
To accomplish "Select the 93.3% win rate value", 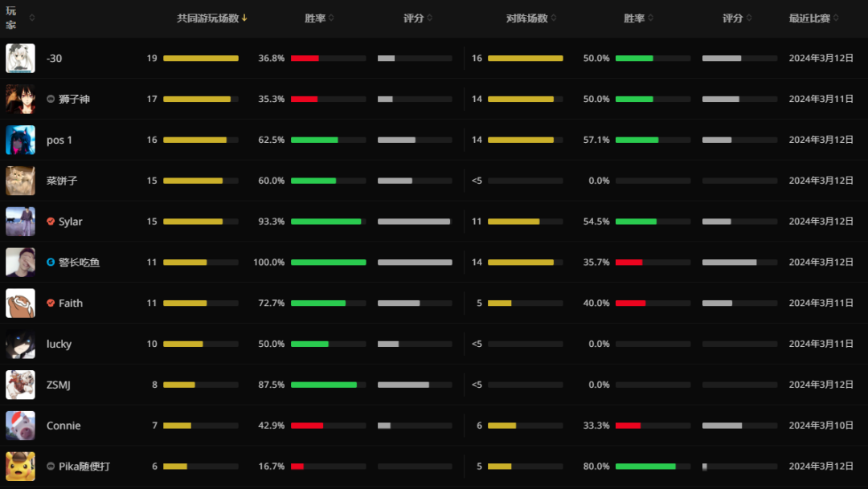I will (x=272, y=222).
